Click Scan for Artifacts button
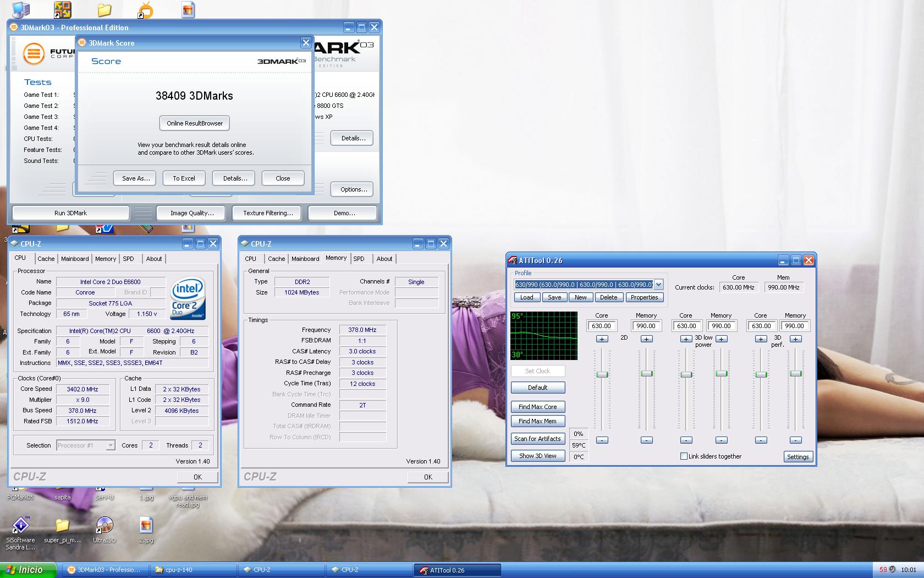The image size is (924, 578). coord(538,439)
